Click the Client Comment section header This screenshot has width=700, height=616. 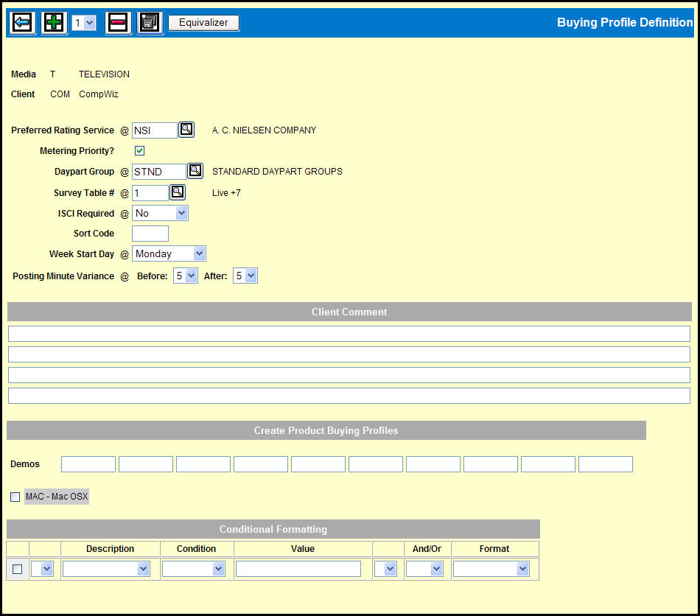click(349, 312)
